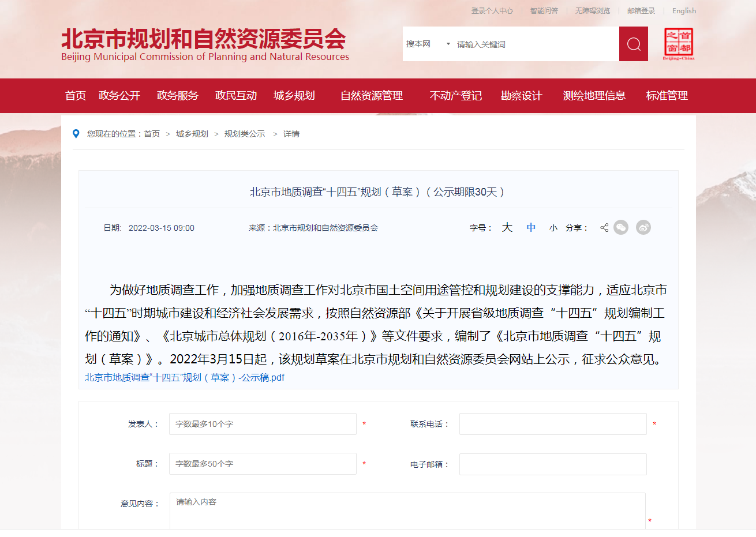Open the 城乡规划 navigation menu
The height and width of the screenshot is (537, 756).
[x=294, y=96]
